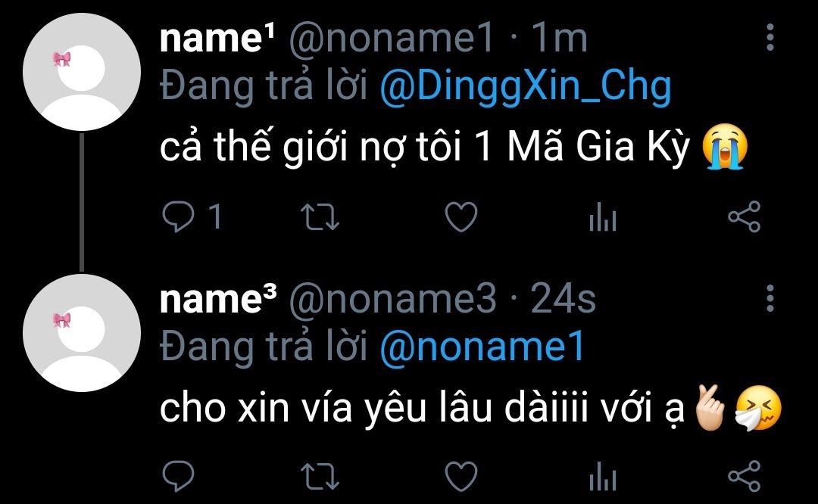Like the tweet about Mã Gia Kỳ
The width and height of the screenshot is (818, 504).
pos(460,218)
